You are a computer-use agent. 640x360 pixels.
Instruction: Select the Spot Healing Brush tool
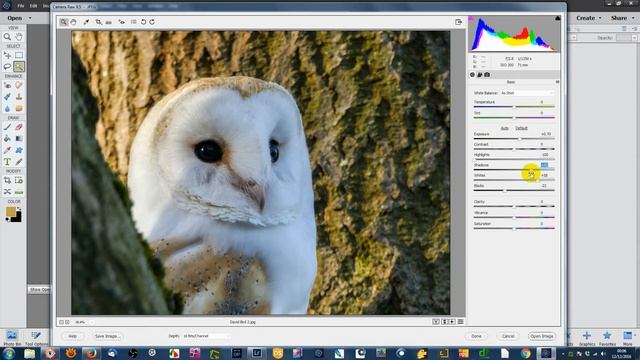pos(19,85)
